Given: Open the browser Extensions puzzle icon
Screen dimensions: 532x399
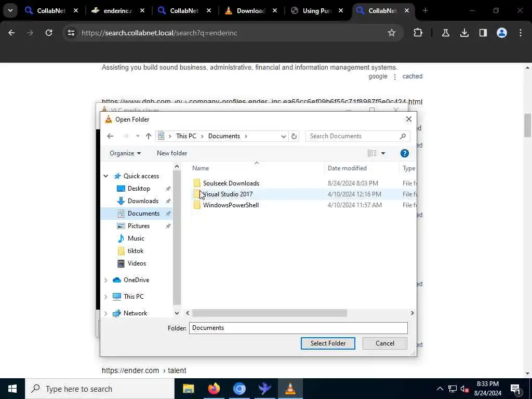Looking at the screenshot, I should (418, 33).
